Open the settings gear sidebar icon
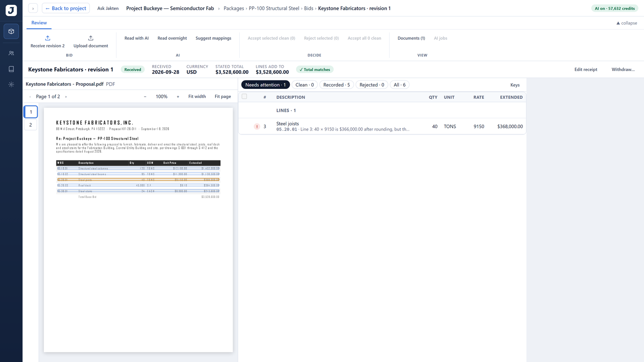Viewport: 644px width, 362px height. 11,84
